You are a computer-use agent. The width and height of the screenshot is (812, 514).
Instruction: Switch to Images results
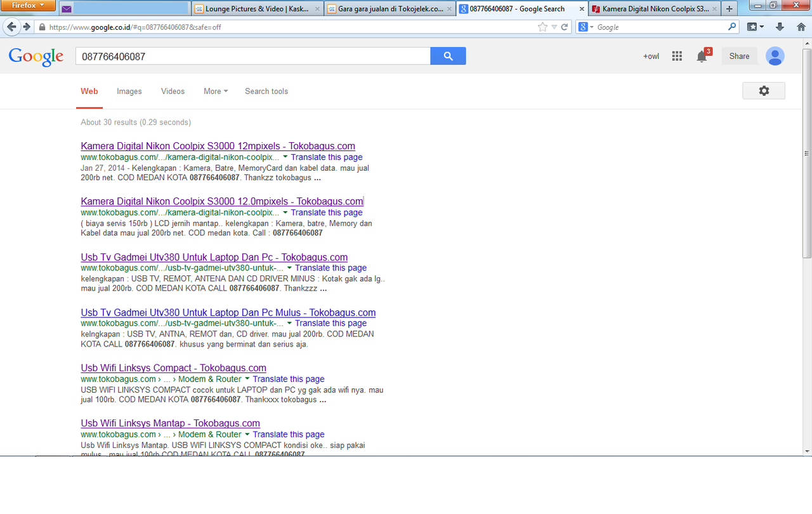click(x=129, y=91)
